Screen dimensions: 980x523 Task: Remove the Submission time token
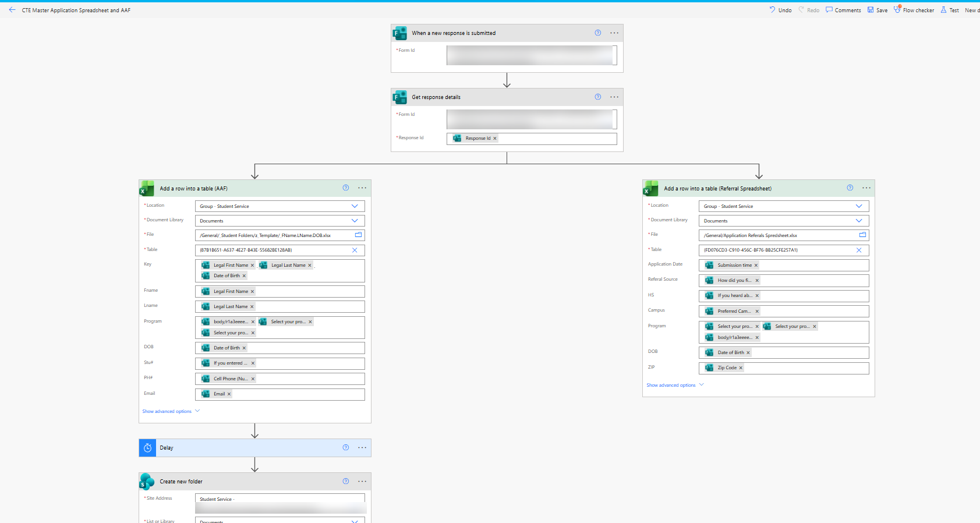click(x=756, y=265)
